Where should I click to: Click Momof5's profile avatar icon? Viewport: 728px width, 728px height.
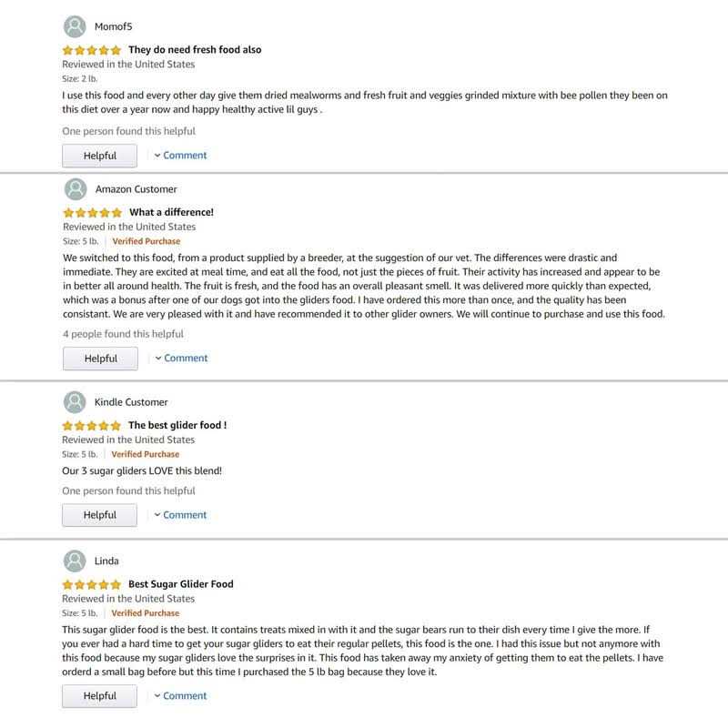(76, 26)
